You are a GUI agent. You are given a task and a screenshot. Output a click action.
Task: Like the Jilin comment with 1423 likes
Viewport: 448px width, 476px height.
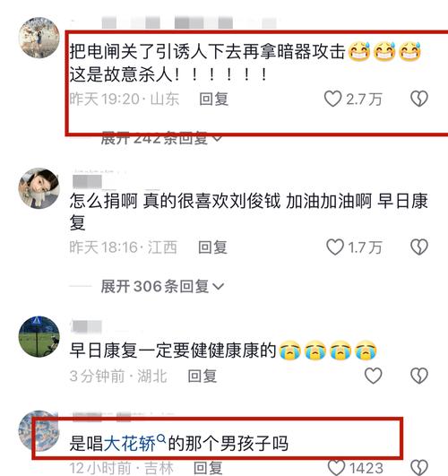tap(337, 468)
